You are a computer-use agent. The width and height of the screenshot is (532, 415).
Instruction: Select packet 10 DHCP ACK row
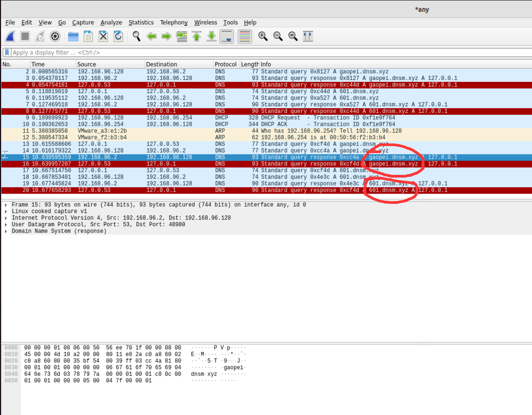click(x=267, y=124)
